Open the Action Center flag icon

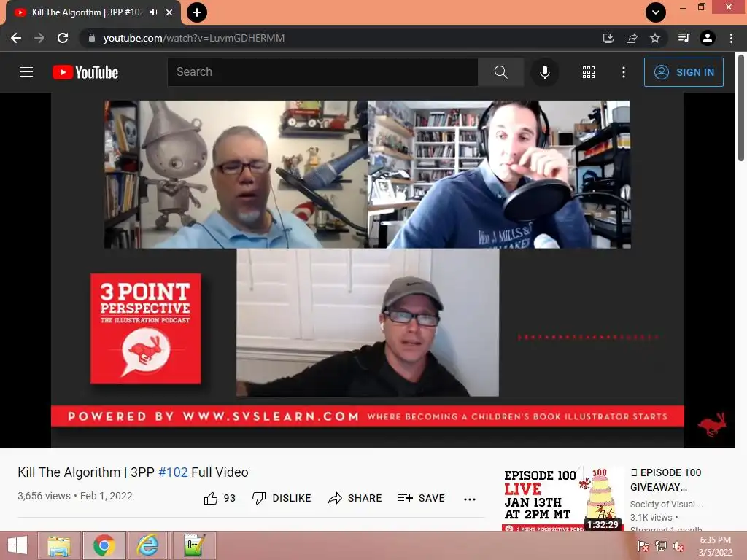click(x=643, y=546)
